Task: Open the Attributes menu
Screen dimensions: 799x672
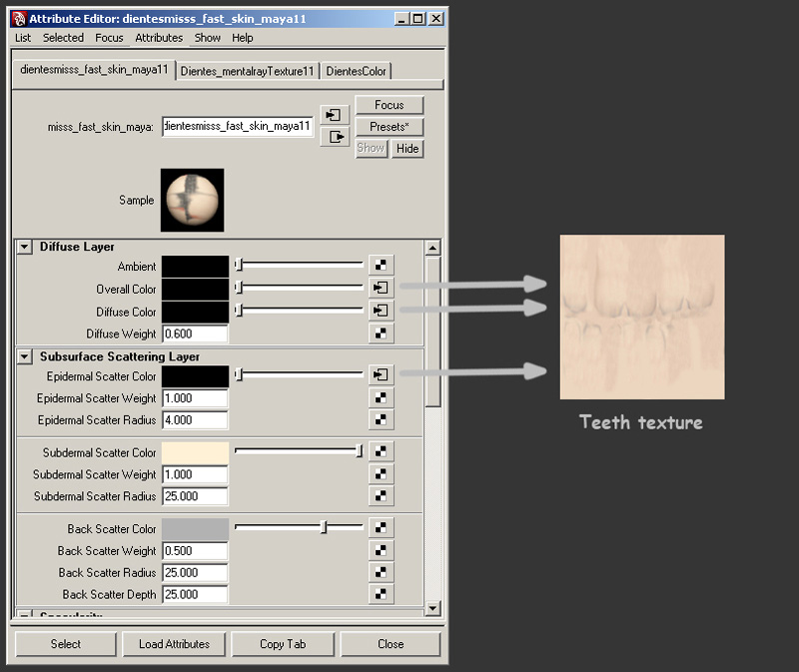Action: [159, 38]
